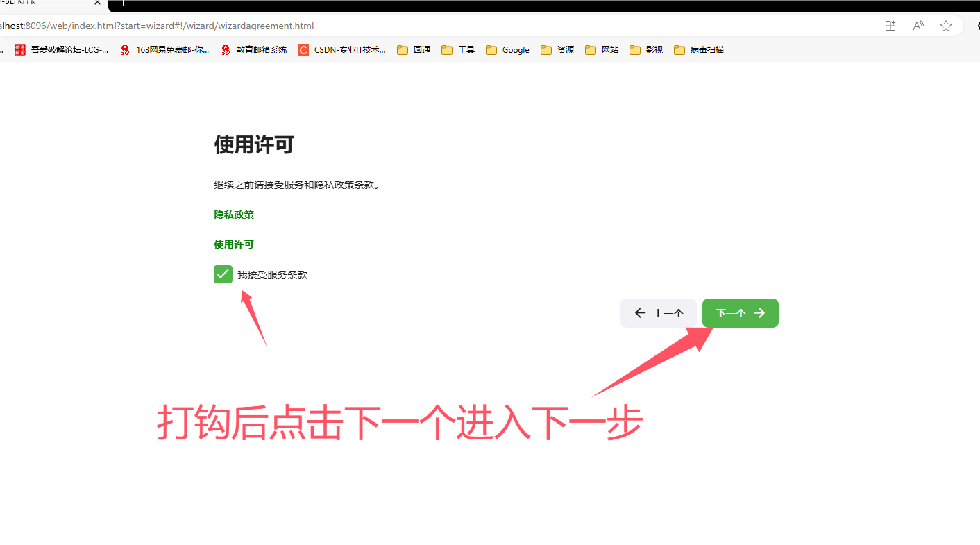Open the 吾爱破解论坛-LCG bookmark
980x545 pixels.
click(x=62, y=50)
